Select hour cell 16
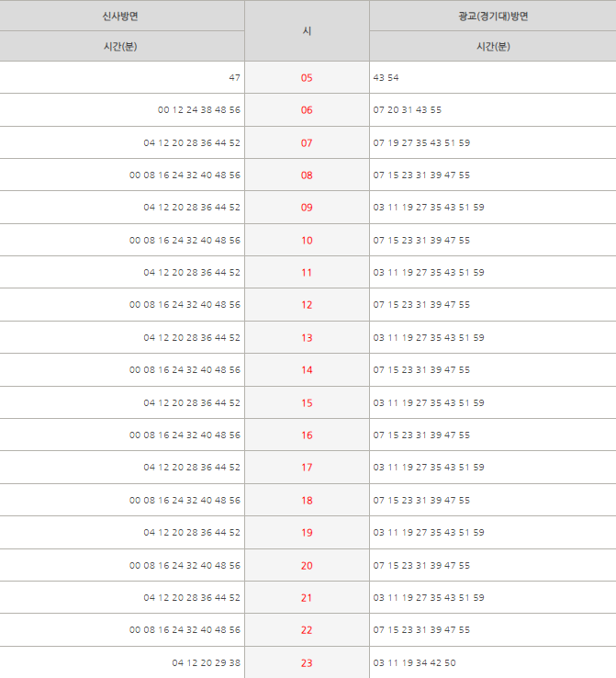616x678 pixels. tap(307, 435)
